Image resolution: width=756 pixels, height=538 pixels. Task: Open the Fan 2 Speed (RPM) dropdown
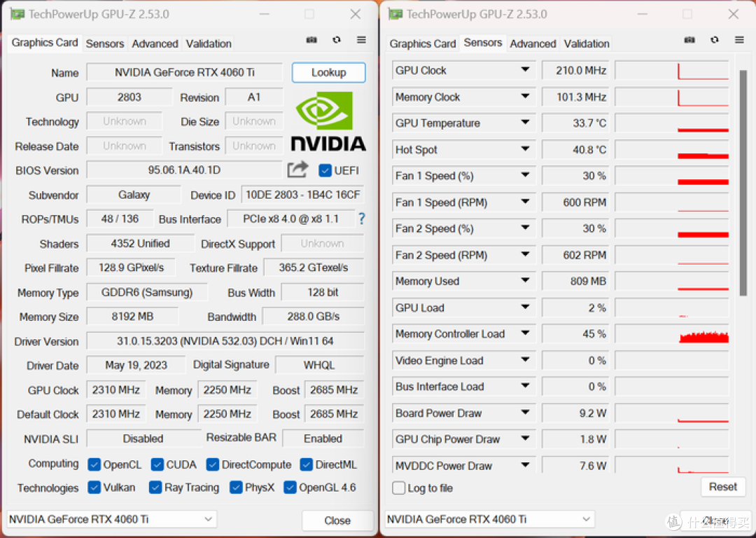coord(526,254)
